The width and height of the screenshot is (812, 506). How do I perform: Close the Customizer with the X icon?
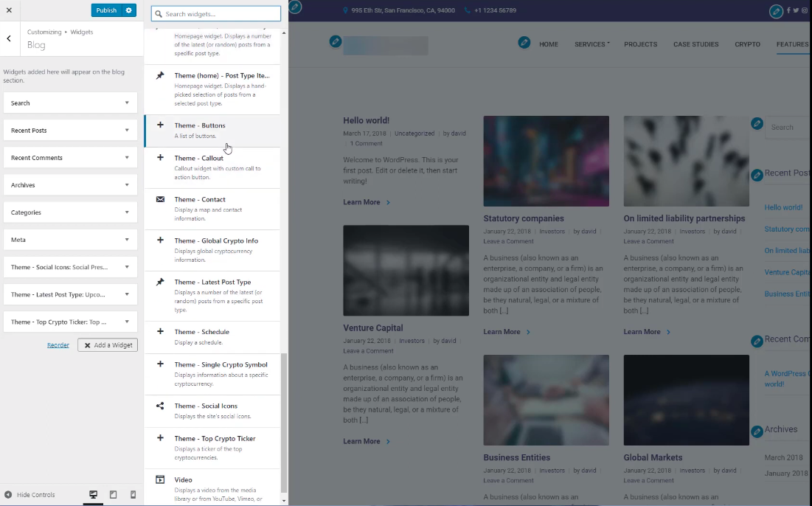tap(9, 10)
